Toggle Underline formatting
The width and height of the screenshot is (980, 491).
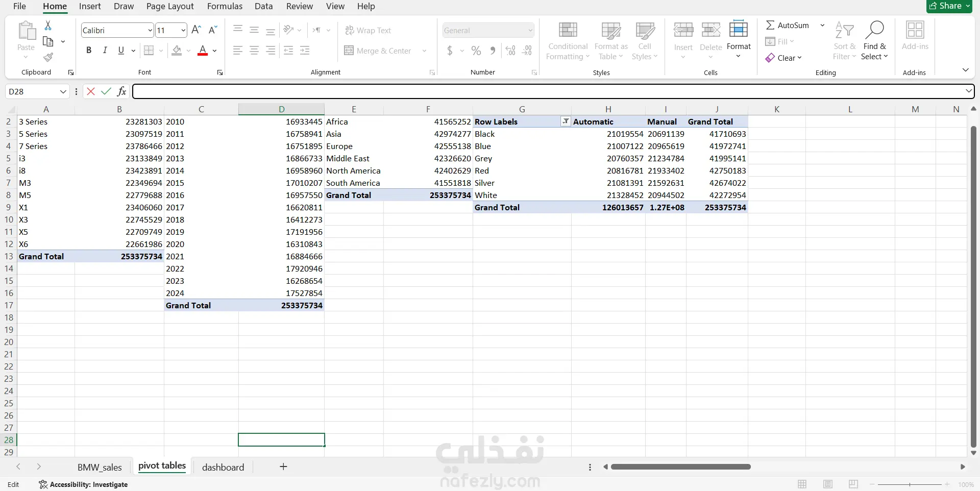click(x=121, y=51)
